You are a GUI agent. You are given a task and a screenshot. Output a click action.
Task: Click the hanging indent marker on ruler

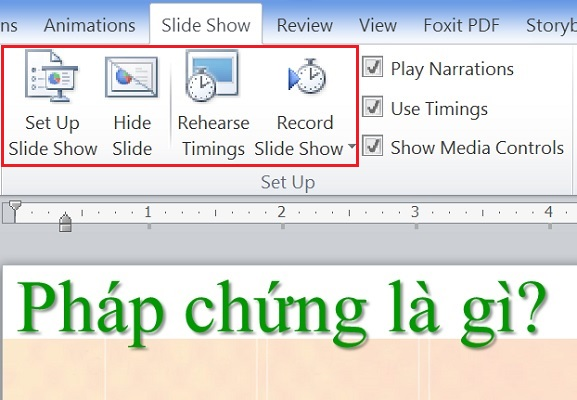pyautogui.click(x=66, y=222)
